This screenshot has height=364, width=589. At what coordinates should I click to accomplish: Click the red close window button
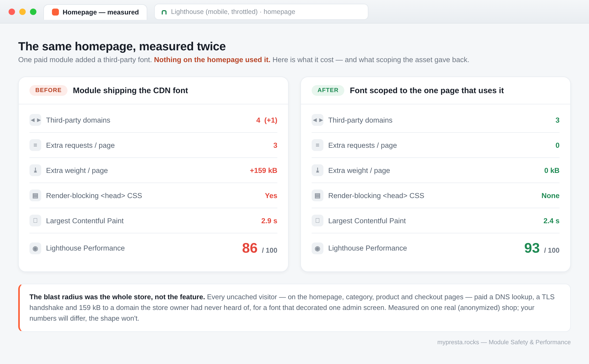coord(12,12)
